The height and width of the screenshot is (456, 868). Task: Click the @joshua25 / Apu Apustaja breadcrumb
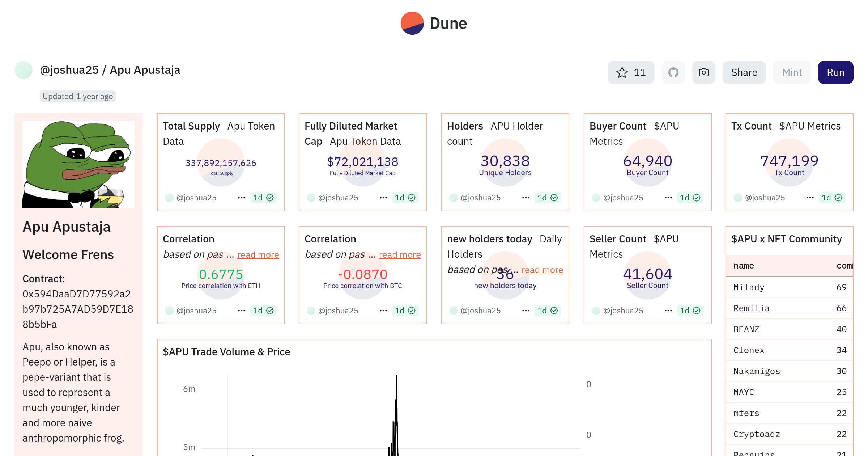[110, 70]
